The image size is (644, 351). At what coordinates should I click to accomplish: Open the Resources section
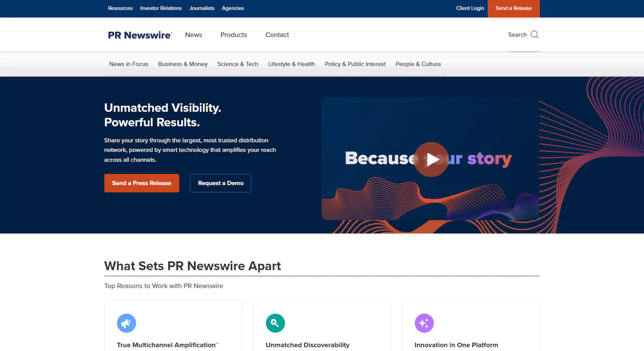(120, 8)
